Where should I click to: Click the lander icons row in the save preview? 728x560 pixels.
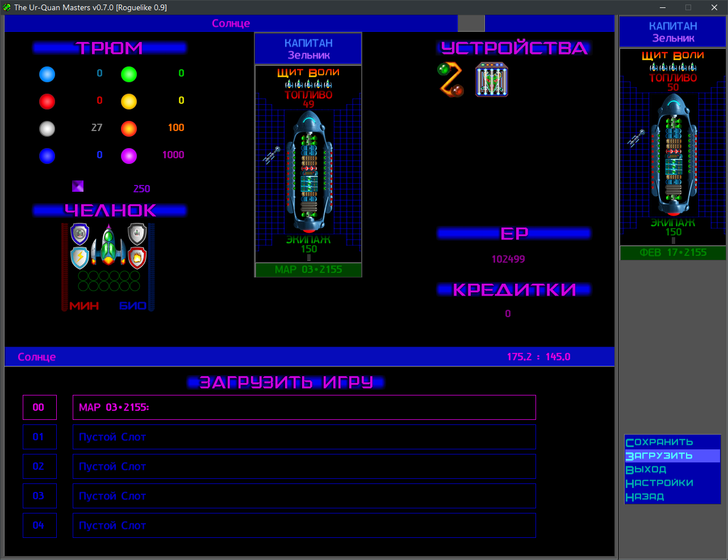[x=308, y=84]
